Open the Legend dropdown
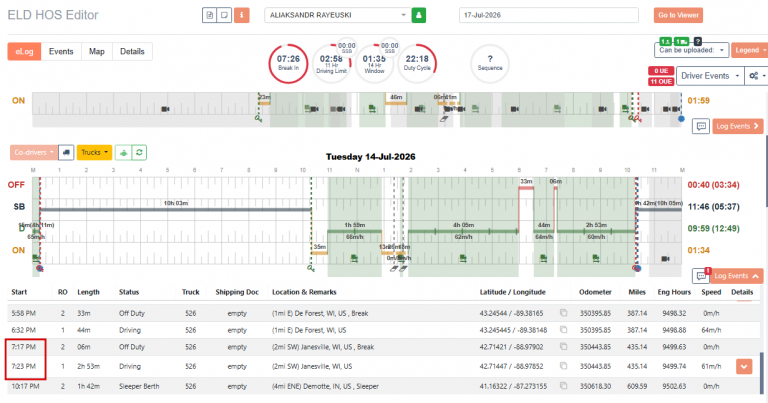768x403 pixels. click(749, 50)
